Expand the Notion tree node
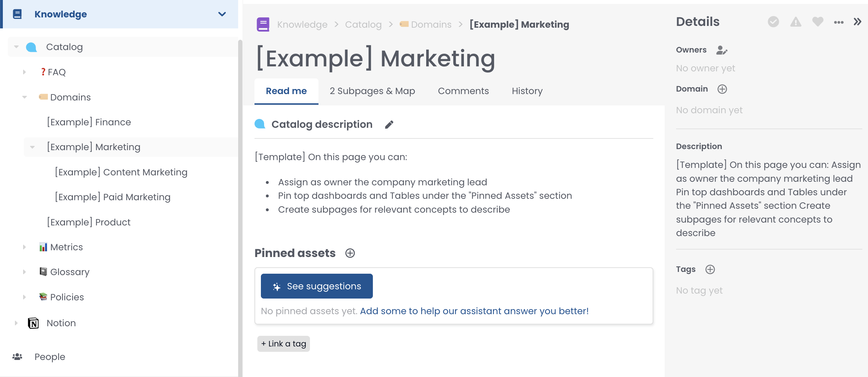This screenshot has width=868, height=377. coord(16,323)
